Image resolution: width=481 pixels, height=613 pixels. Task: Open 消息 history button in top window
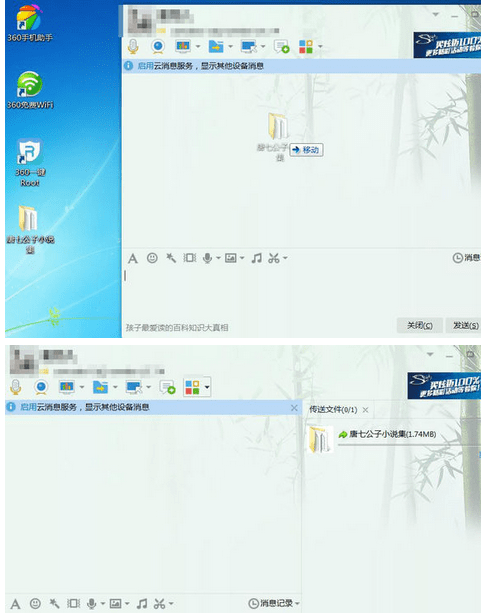[466, 258]
